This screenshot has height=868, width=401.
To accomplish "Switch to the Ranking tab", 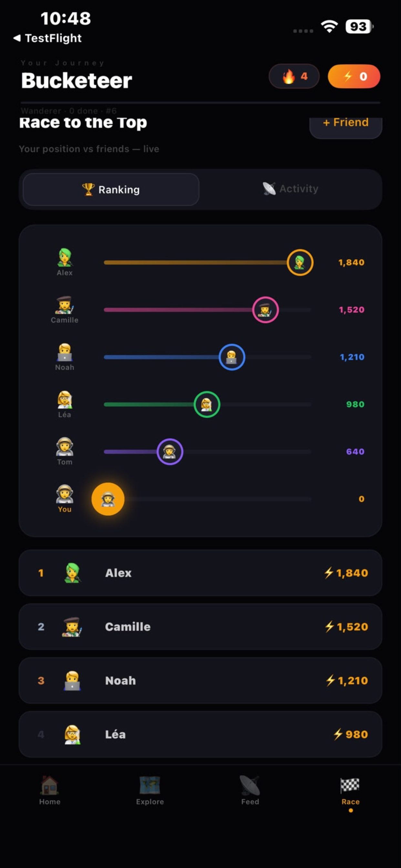I will point(111,189).
